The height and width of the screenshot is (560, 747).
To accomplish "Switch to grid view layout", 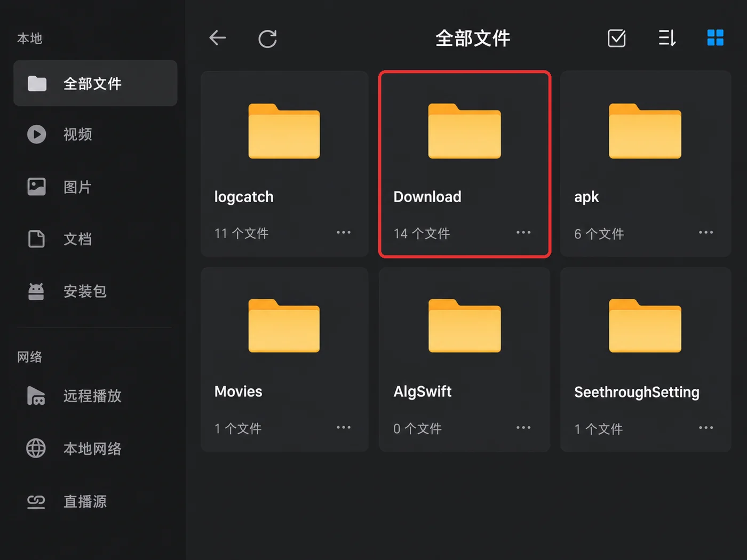I will pos(715,38).
